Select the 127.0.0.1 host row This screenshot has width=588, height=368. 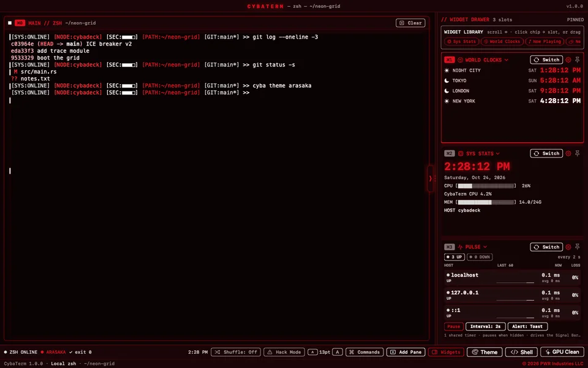coord(512,295)
